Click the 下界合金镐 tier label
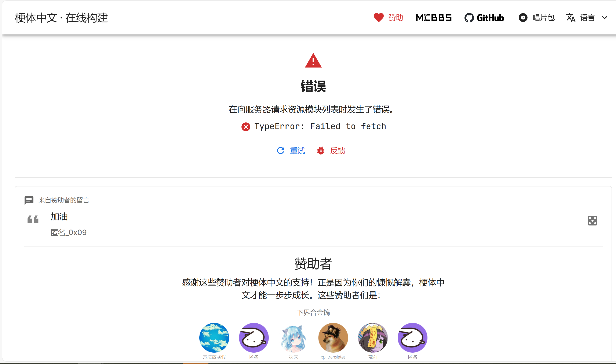This screenshot has width=616, height=364. pos(313,312)
